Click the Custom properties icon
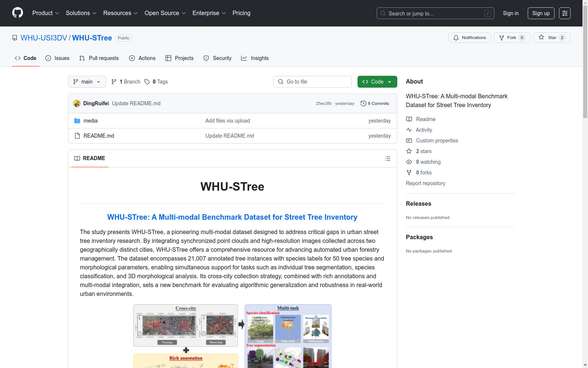 [409, 141]
